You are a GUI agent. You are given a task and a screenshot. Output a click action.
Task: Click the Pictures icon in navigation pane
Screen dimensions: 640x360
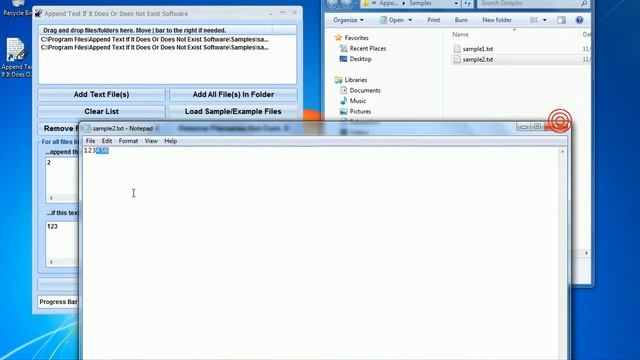[344, 111]
